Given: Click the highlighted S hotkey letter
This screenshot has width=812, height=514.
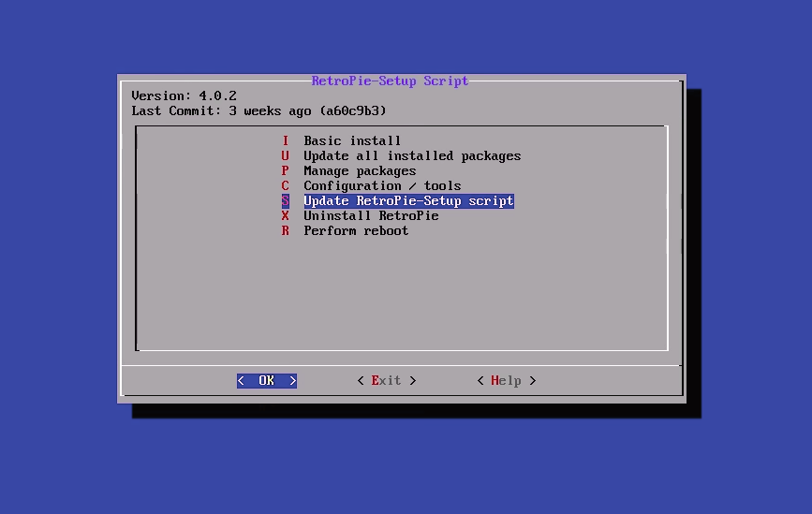Looking at the screenshot, I should (286, 201).
